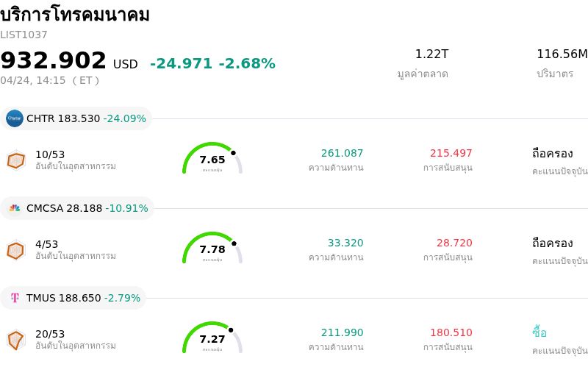Image resolution: width=588 pixels, height=367 pixels.
Task: Click the Charter CHTR logo icon
Action: pos(15,118)
